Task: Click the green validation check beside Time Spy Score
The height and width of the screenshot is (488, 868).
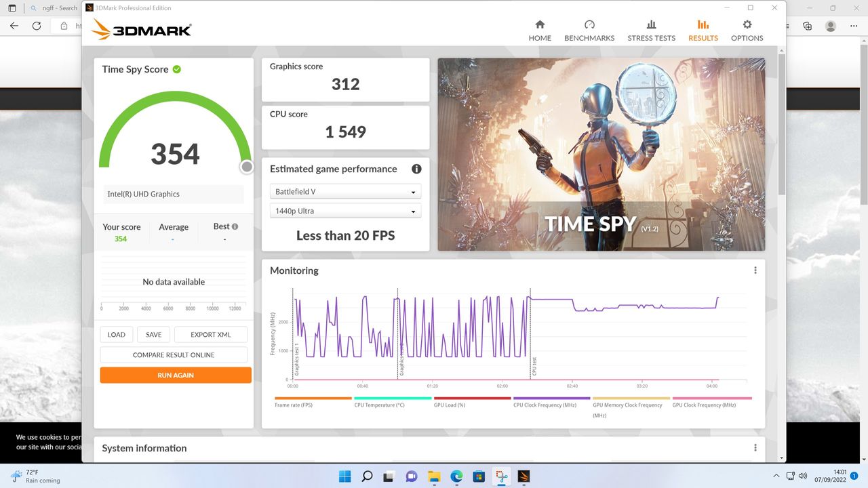Action: click(176, 69)
